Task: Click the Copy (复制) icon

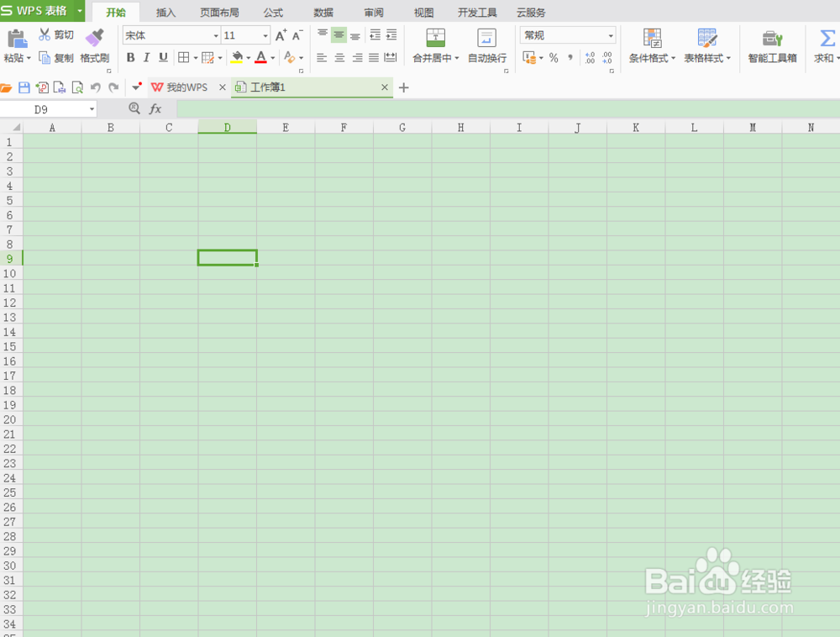Action: [x=45, y=57]
